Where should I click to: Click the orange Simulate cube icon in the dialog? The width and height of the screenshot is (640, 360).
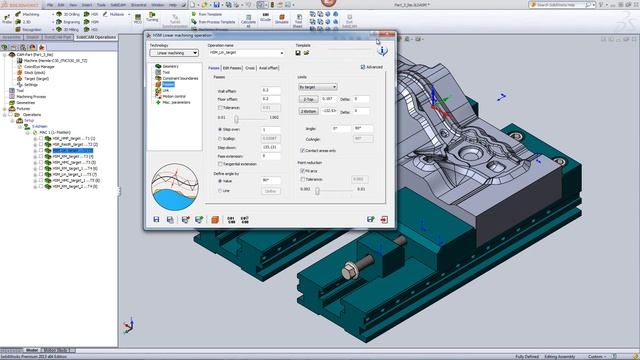point(215,220)
